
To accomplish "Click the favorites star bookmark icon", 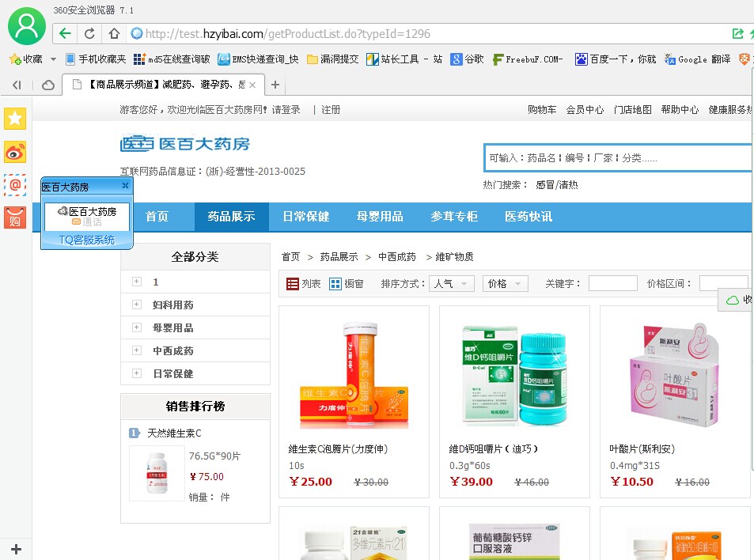I will (14, 59).
